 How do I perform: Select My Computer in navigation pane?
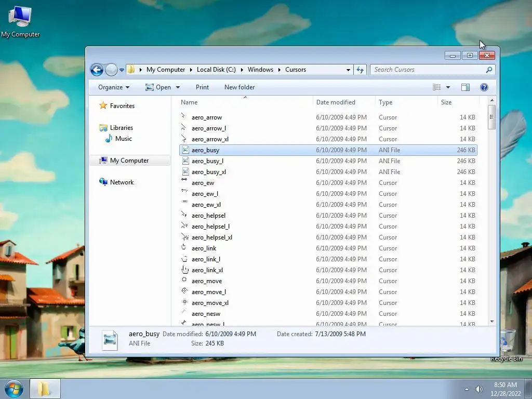[x=129, y=160]
